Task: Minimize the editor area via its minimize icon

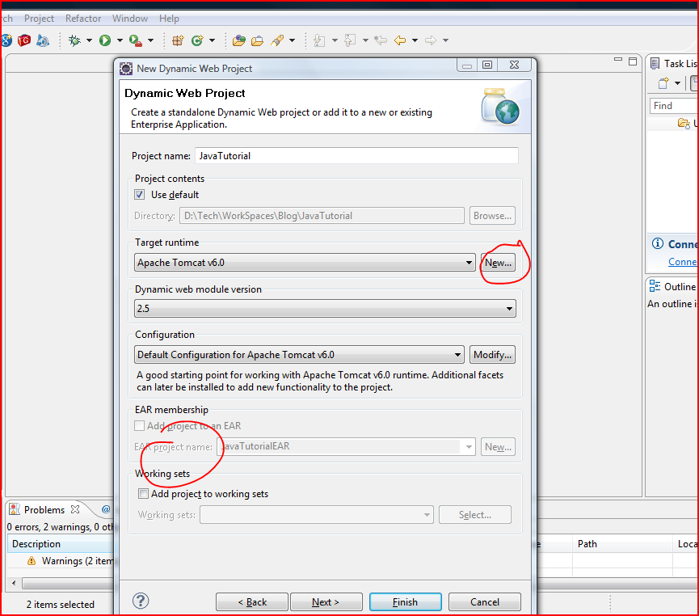Action: (x=618, y=59)
